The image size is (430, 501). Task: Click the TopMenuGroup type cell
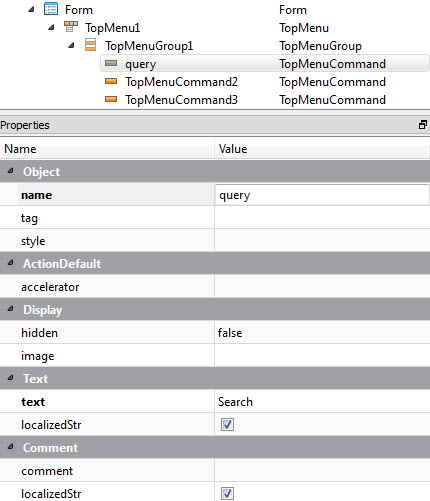pyautogui.click(x=320, y=46)
